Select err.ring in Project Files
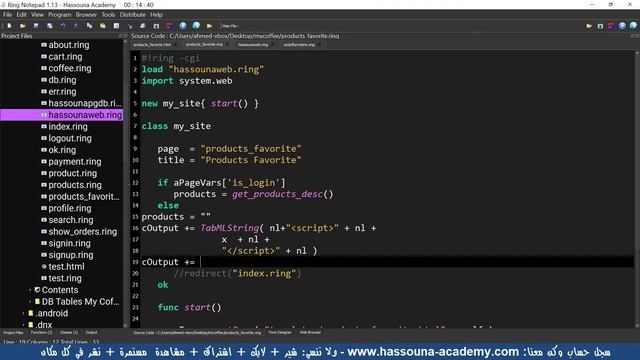This screenshot has height=360, width=640. 62,92
